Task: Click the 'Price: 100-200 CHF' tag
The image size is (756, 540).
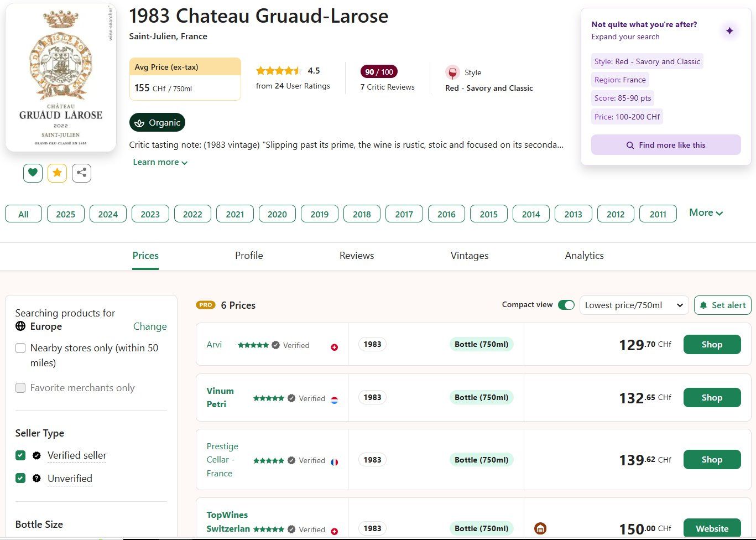Action: point(627,117)
